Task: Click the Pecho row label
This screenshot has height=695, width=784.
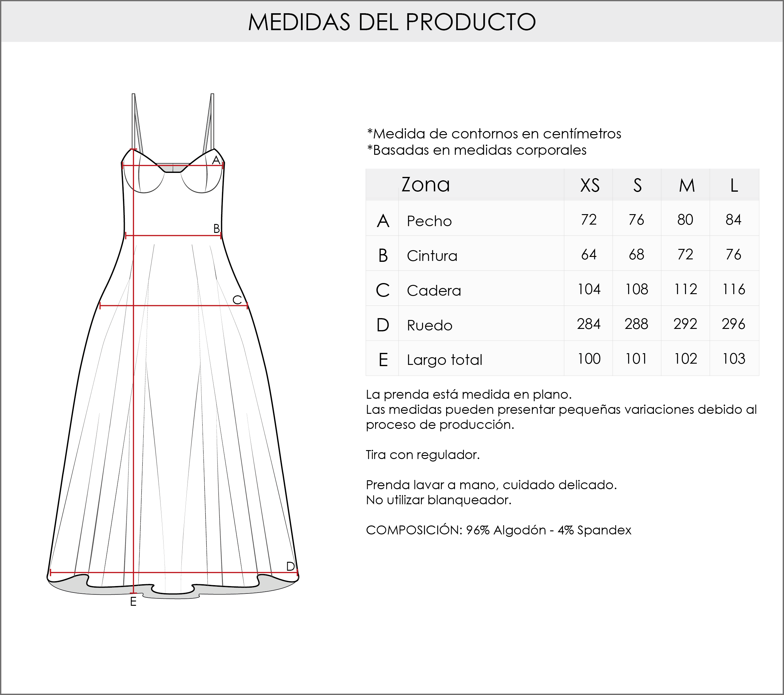Action: (429, 221)
